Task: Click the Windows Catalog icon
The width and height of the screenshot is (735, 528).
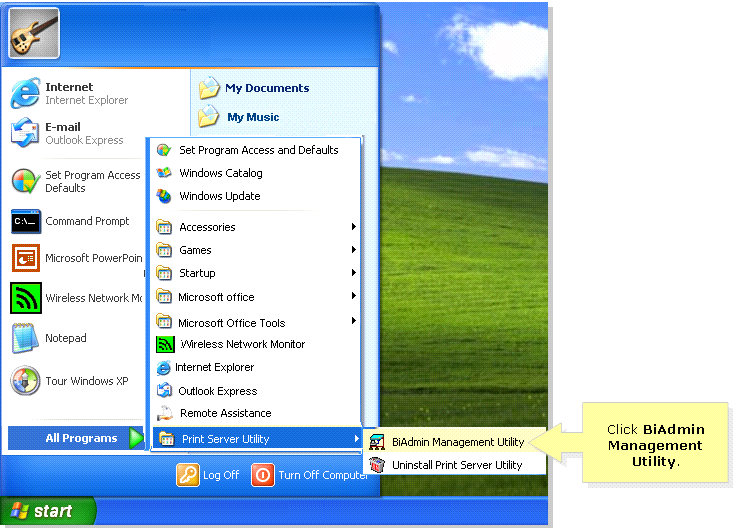Action: pos(164,173)
